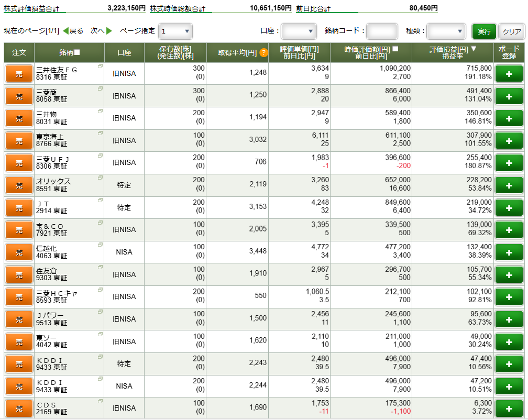Open 三菱商 details popup icon
The height and width of the screenshot is (420, 528).
(x=100, y=89)
